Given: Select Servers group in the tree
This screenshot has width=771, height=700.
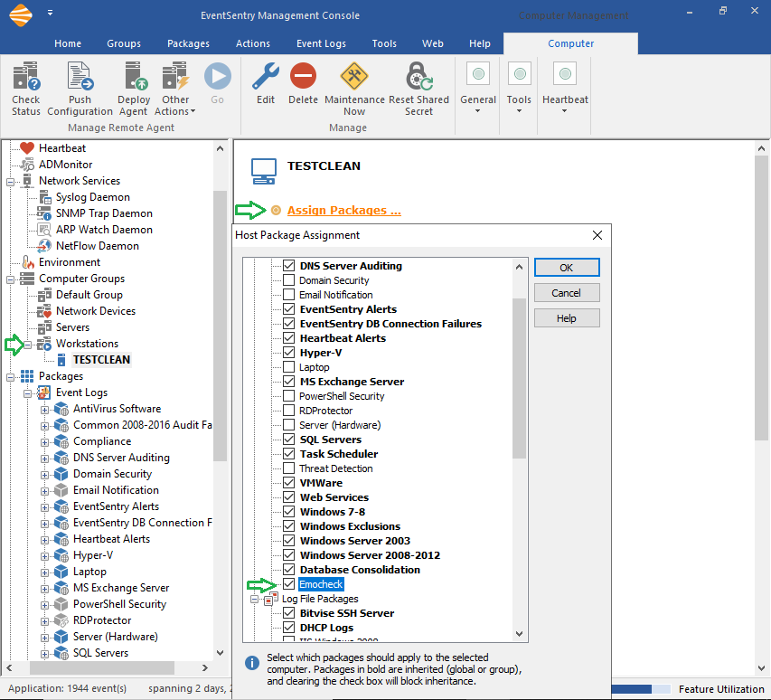Looking at the screenshot, I should (72, 326).
